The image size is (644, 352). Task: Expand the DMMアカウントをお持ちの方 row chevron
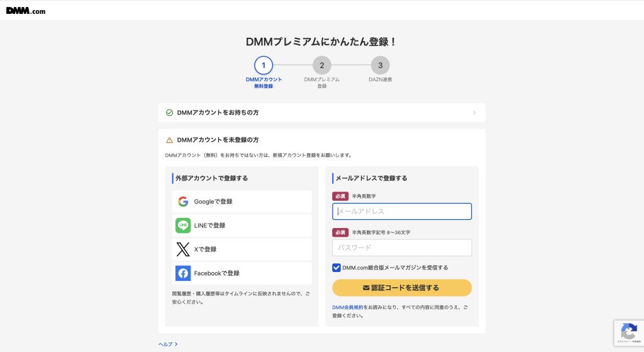[474, 113]
